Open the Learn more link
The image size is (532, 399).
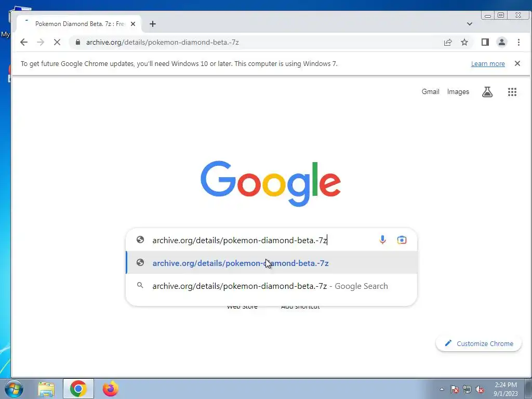click(x=487, y=64)
